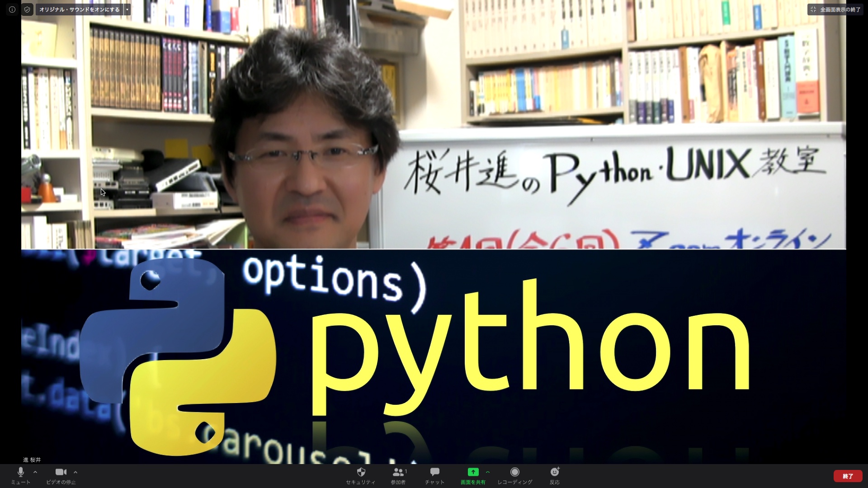Open the Reactions emoji menu
The image size is (868, 488).
pyautogui.click(x=555, y=476)
